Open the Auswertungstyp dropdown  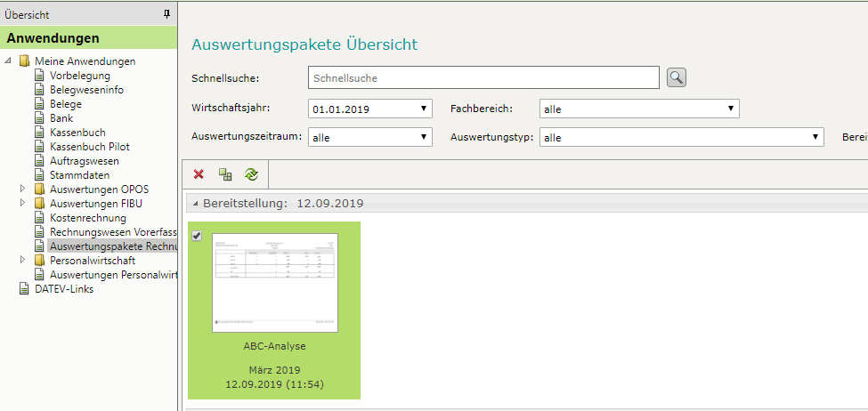click(681, 137)
